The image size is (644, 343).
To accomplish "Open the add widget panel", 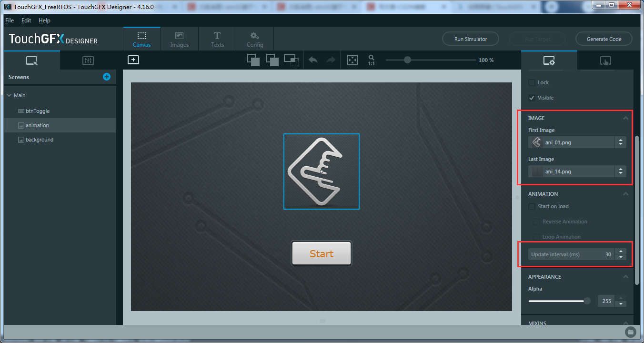I will [x=133, y=60].
